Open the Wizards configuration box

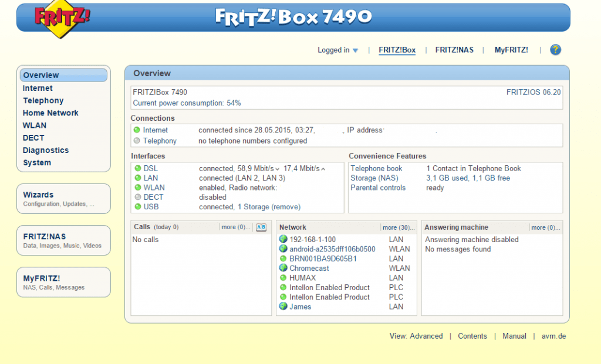pos(63,198)
